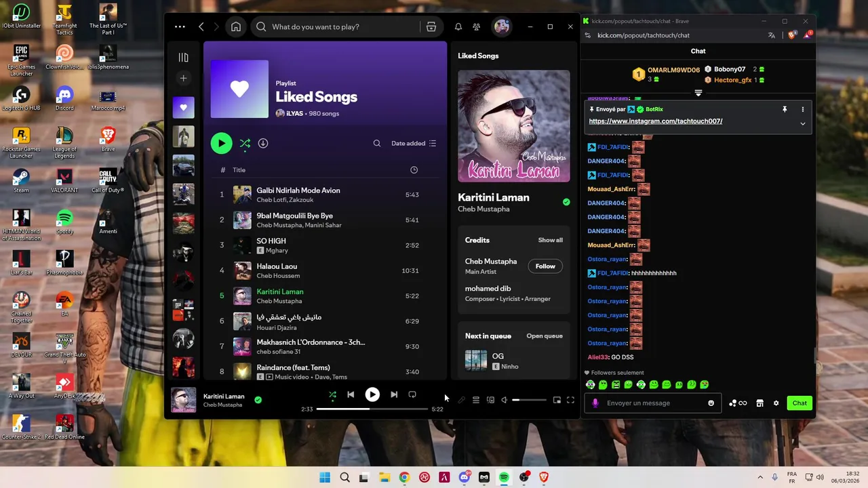
Task: Click OG by Ninho in Next in queue
Action: [x=514, y=361]
